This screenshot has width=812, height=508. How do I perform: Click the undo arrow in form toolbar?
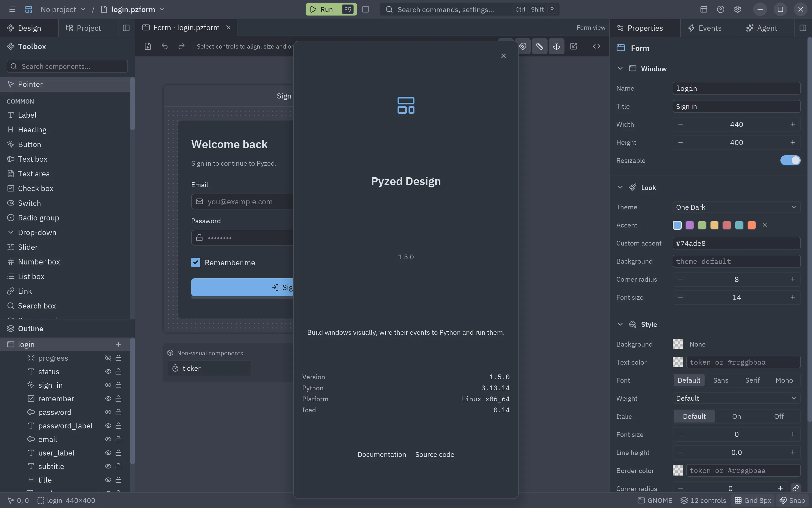click(164, 46)
